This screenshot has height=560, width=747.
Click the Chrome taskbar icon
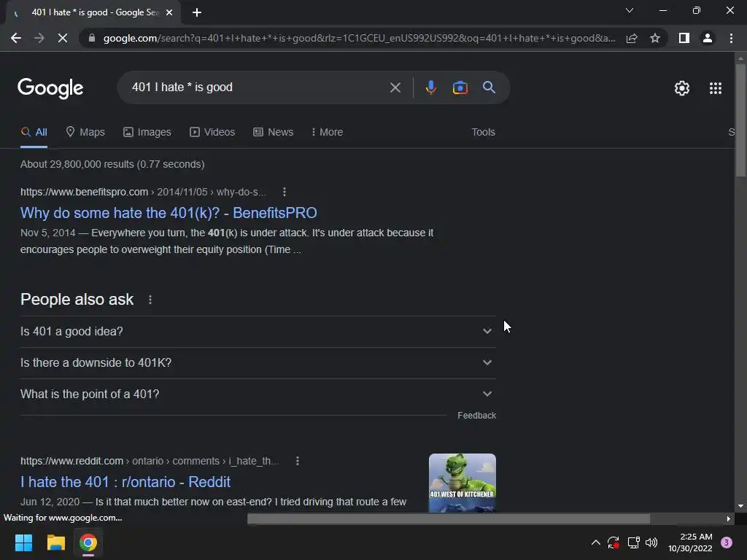coord(88,542)
